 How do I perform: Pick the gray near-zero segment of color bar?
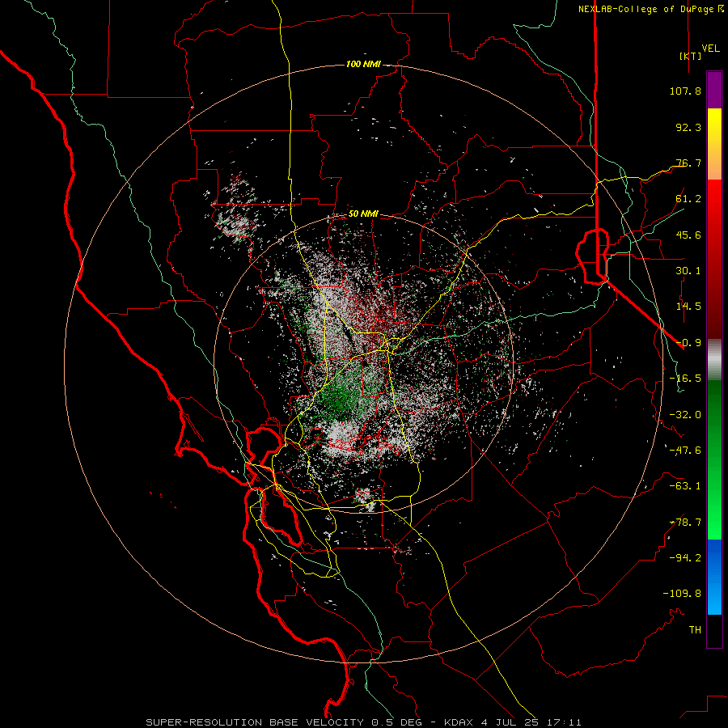pos(714,360)
